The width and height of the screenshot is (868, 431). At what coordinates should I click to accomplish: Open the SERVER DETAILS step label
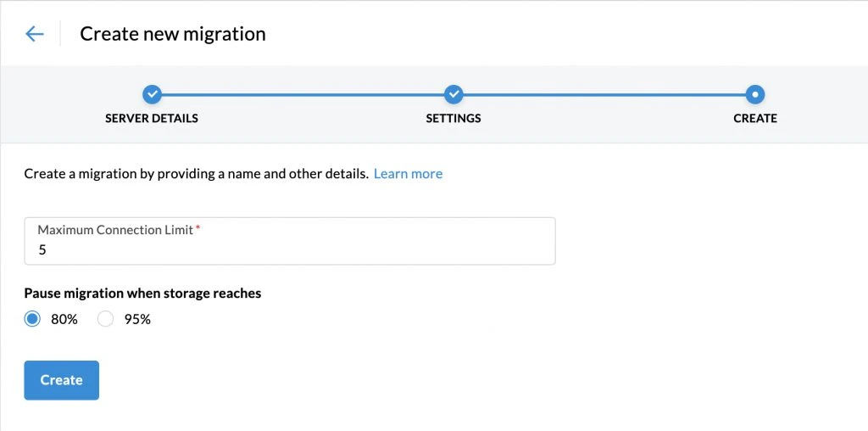[x=152, y=119]
